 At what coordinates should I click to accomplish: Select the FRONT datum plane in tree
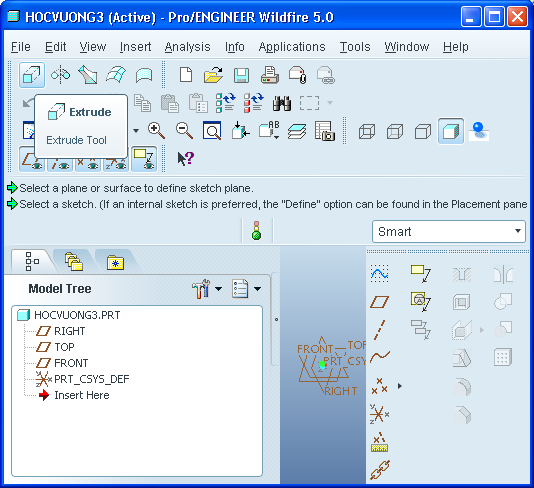point(62,363)
